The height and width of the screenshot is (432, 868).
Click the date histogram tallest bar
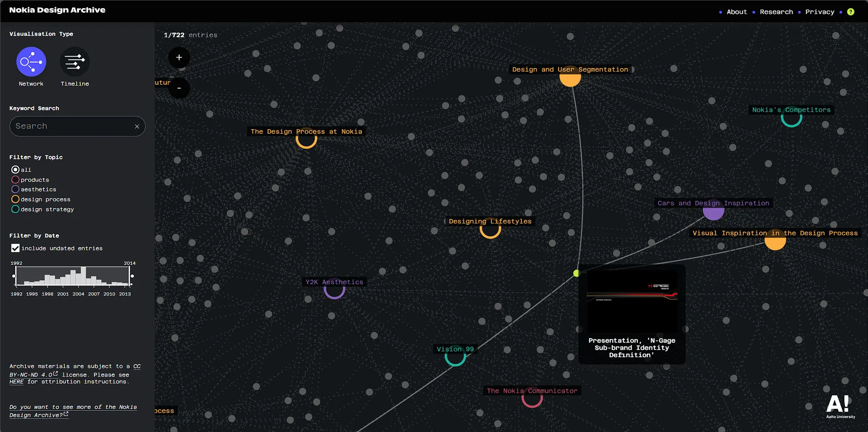(83, 276)
